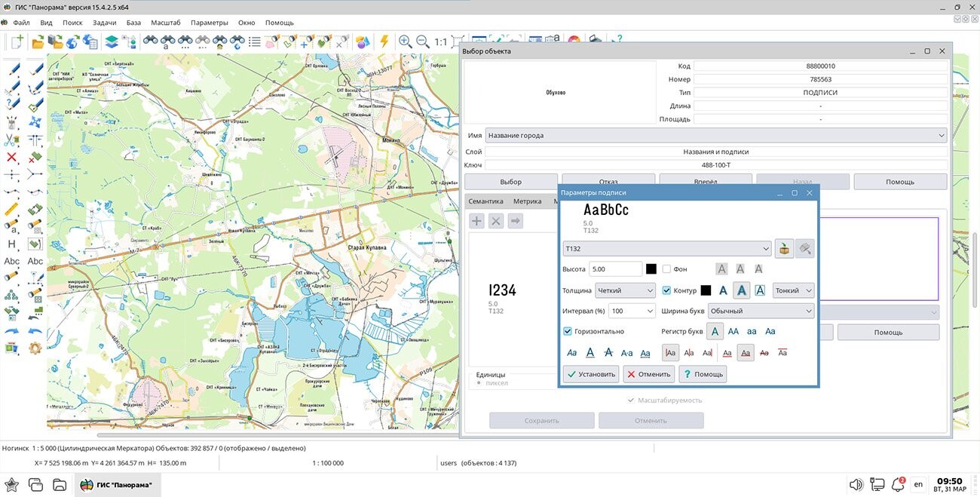Click the new map document icon
This screenshot has width=980, height=497.
coord(17,42)
